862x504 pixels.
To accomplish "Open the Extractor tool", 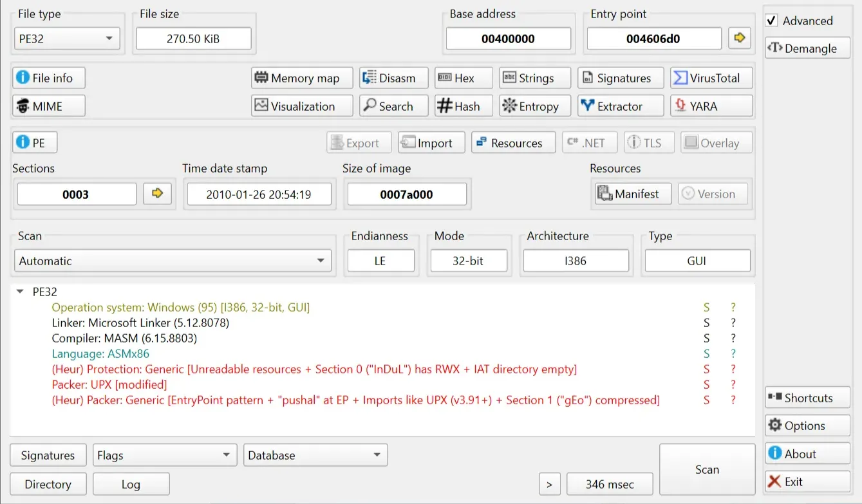I will 620,106.
